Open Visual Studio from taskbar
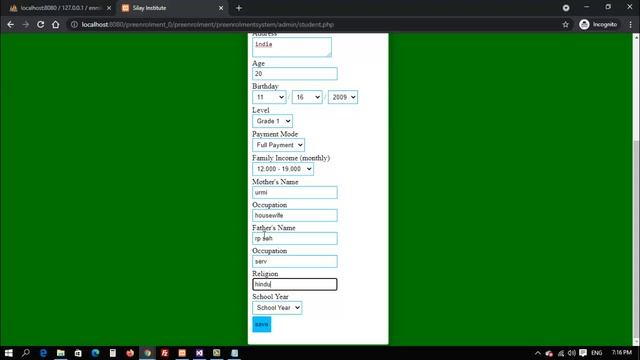640x360 pixels. [199, 353]
